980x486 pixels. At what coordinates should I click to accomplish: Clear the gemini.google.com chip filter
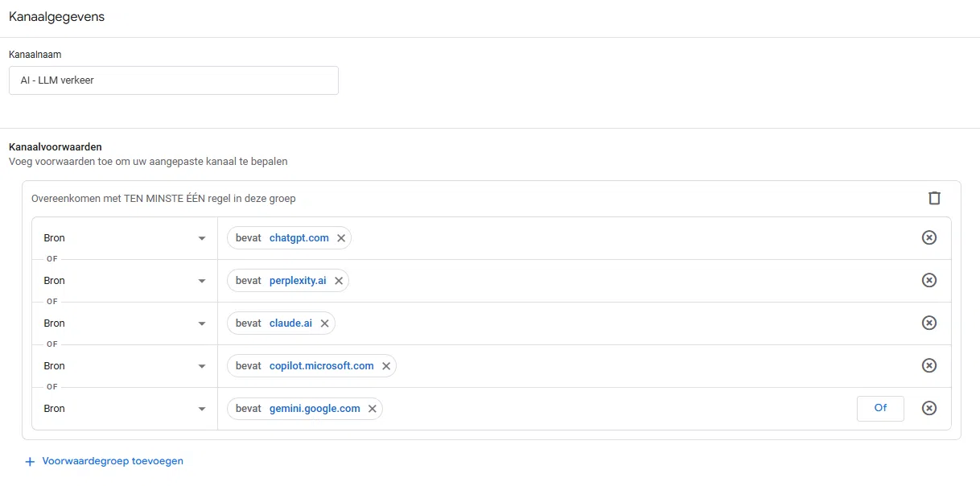pyautogui.click(x=373, y=409)
